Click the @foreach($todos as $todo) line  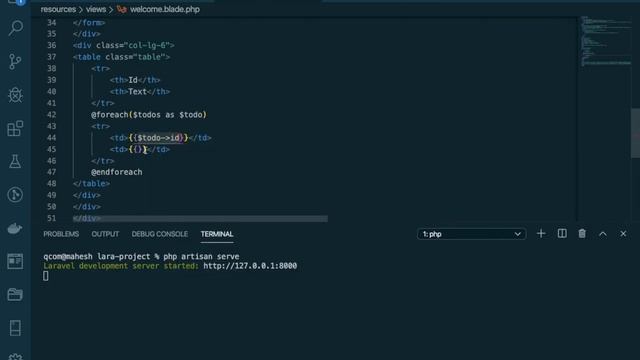pyautogui.click(x=149, y=115)
